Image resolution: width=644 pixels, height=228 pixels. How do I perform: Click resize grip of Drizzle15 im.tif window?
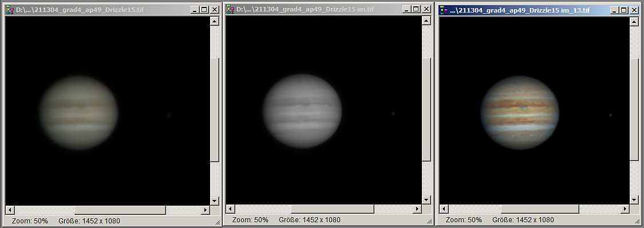(429, 222)
